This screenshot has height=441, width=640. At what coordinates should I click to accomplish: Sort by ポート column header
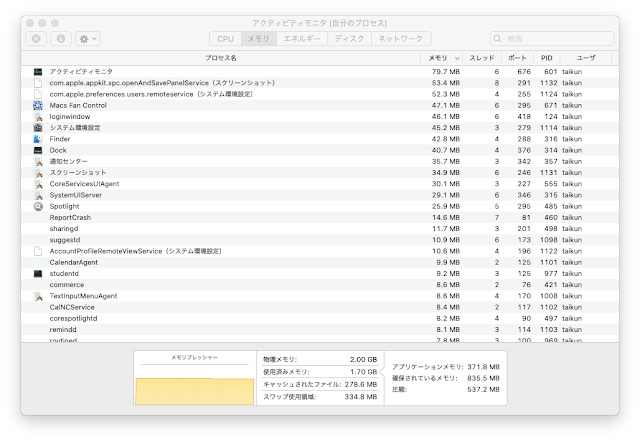point(518,58)
